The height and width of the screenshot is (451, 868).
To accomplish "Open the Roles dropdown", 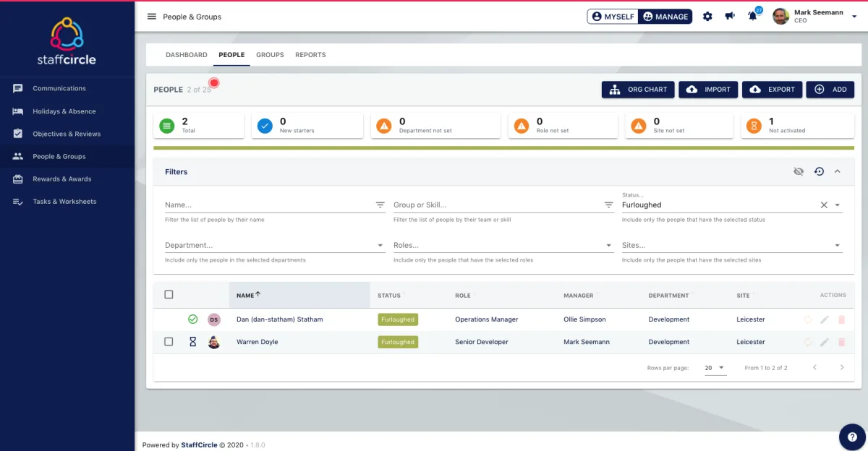I will pyautogui.click(x=503, y=245).
